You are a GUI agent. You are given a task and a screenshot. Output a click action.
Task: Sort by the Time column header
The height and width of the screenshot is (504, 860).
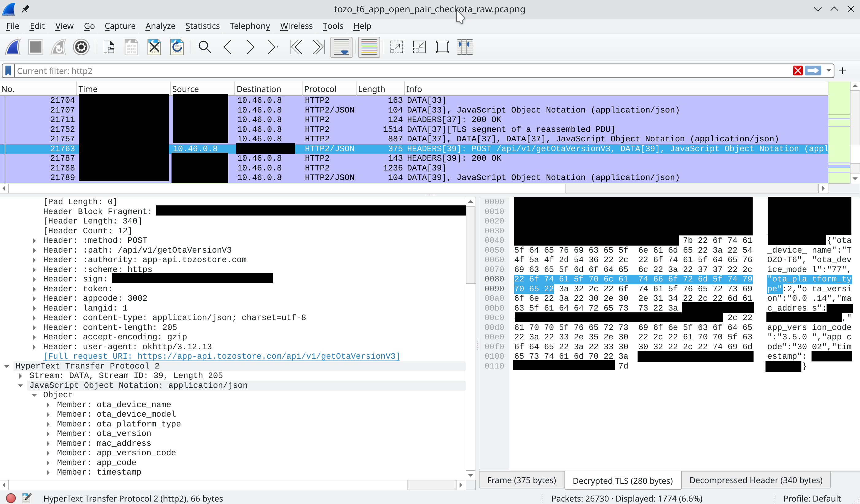point(123,89)
